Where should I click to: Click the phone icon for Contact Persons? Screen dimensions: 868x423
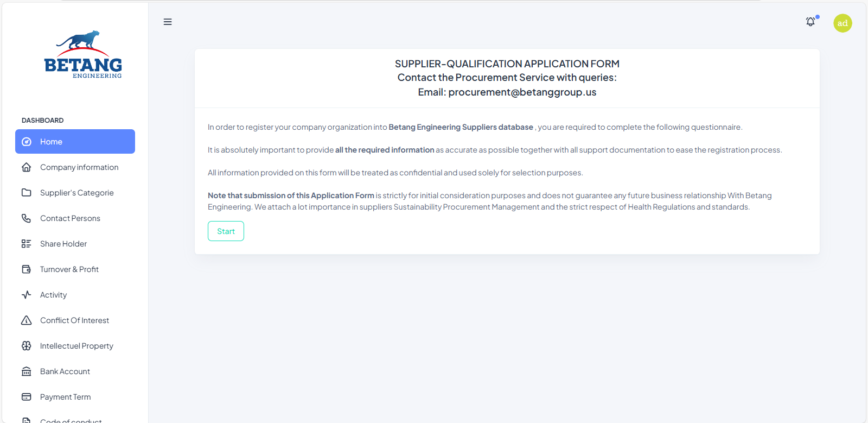26,218
